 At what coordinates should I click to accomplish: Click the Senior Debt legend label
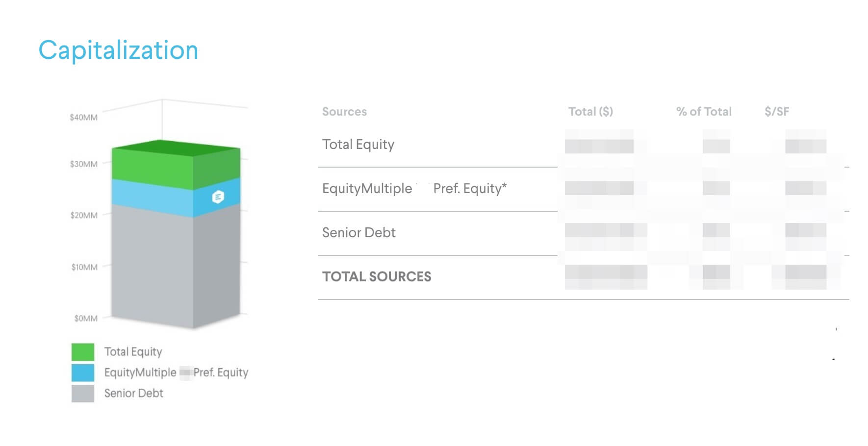(133, 393)
